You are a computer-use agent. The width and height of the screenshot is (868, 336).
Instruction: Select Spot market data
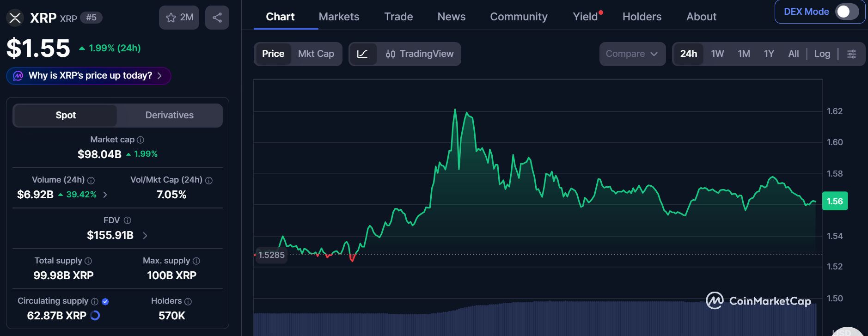pos(66,116)
